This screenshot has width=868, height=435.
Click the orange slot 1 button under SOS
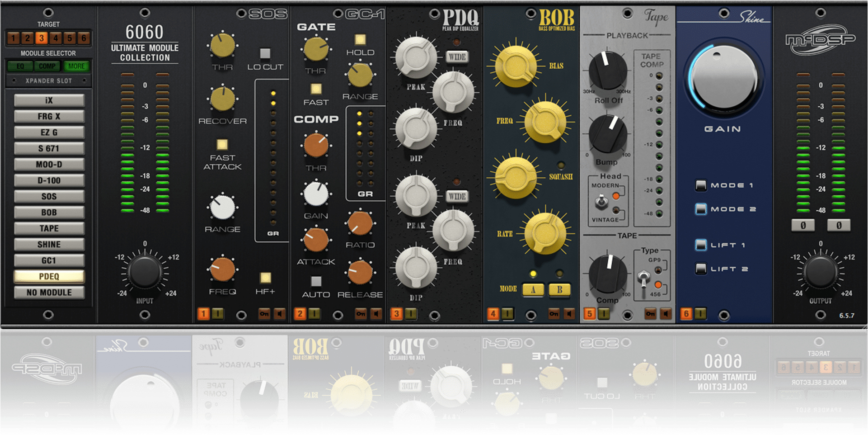coord(203,314)
